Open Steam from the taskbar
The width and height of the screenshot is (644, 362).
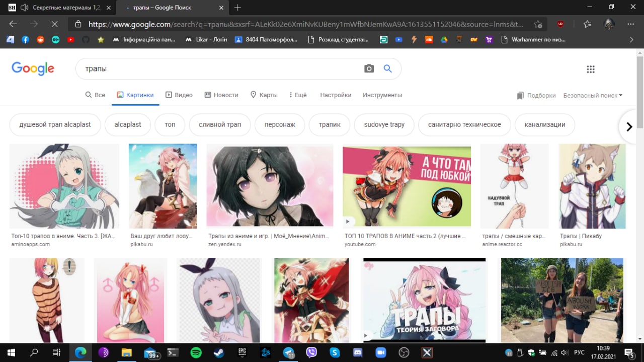(x=219, y=352)
